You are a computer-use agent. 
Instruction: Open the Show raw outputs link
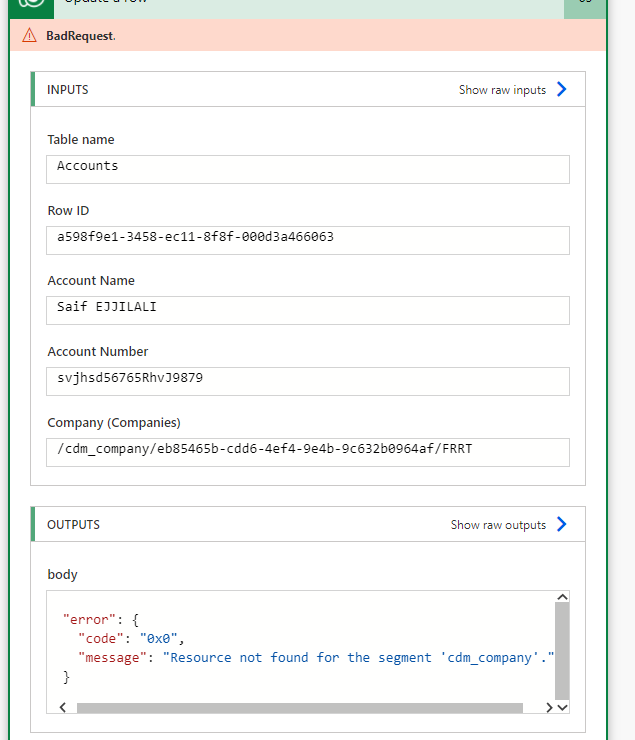498,525
